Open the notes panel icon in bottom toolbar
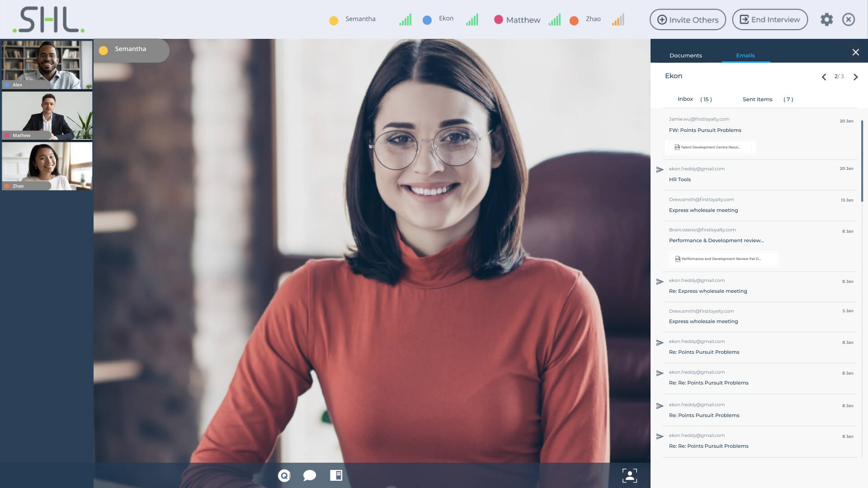This screenshot has width=868, height=488. [336, 475]
